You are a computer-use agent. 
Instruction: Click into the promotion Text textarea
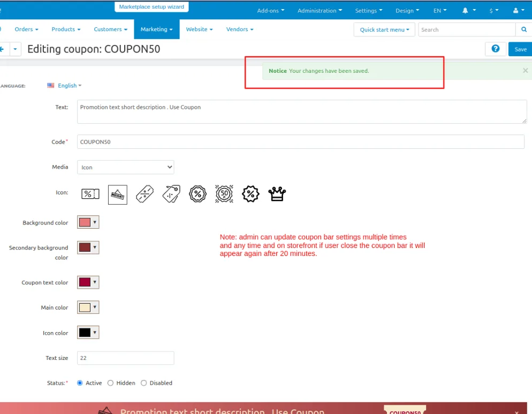pyautogui.click(x=302, y=111)
